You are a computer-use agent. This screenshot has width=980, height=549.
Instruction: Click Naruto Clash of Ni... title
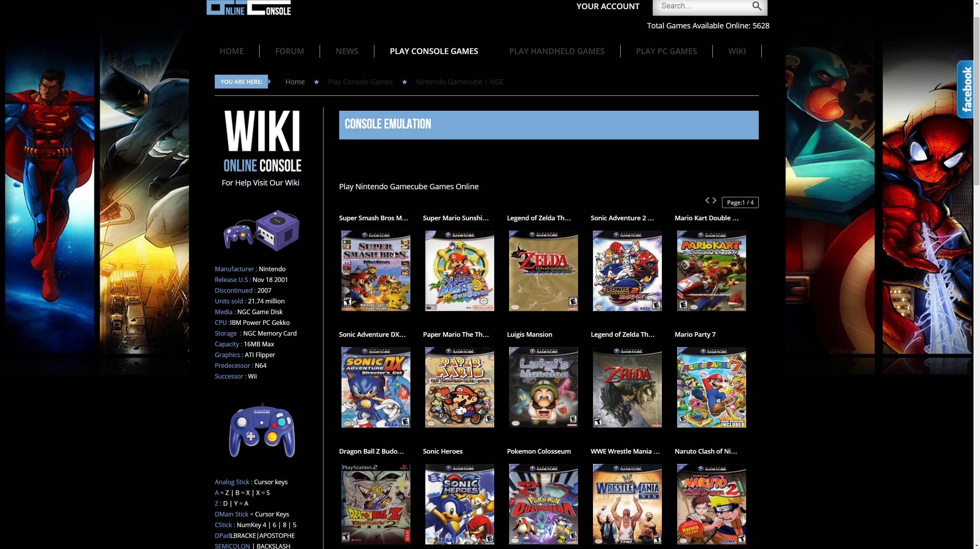[x=706, y=451]
